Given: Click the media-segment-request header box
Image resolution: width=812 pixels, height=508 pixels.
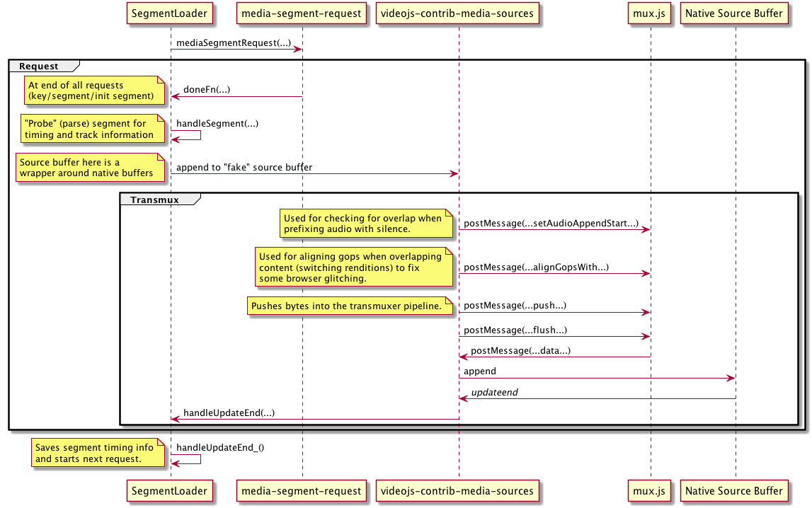Looking at the screenshot, I should coord(301,13).
